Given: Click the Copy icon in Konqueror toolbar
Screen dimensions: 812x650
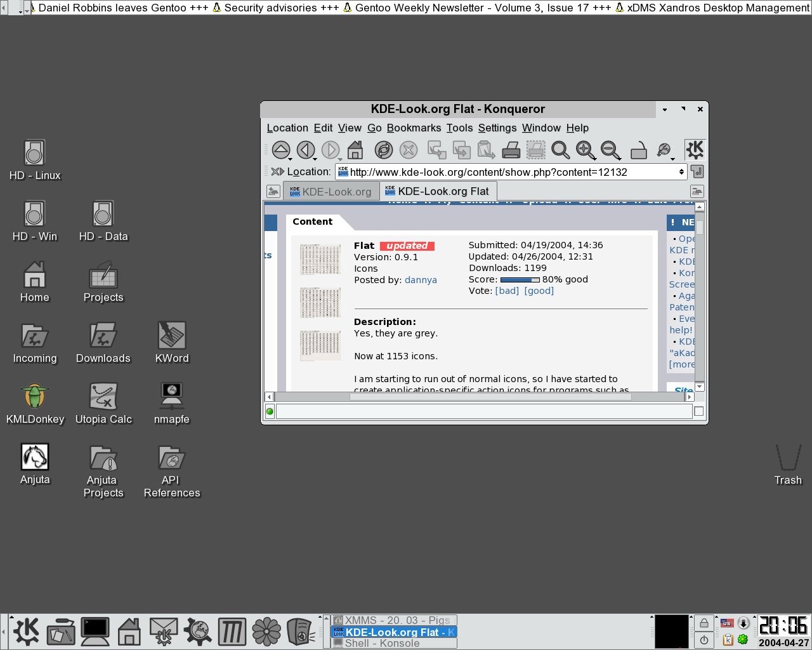Looking at the screenshot, I should coord(461,150).
